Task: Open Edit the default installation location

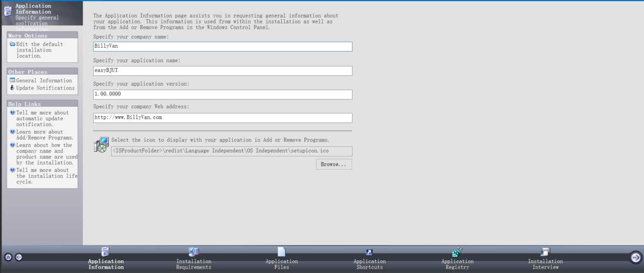Action: [x=39, y=50]
